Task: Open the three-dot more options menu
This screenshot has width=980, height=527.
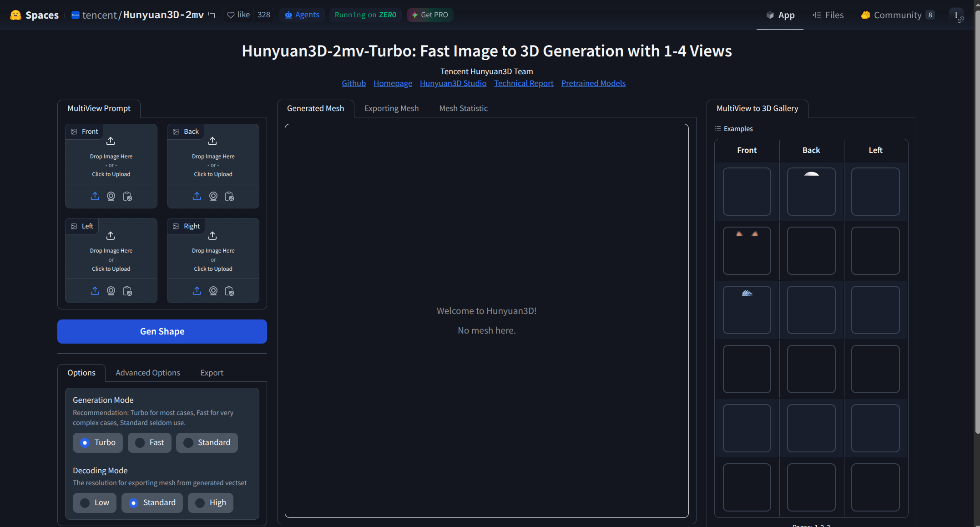Action: (x=956, y=15)
